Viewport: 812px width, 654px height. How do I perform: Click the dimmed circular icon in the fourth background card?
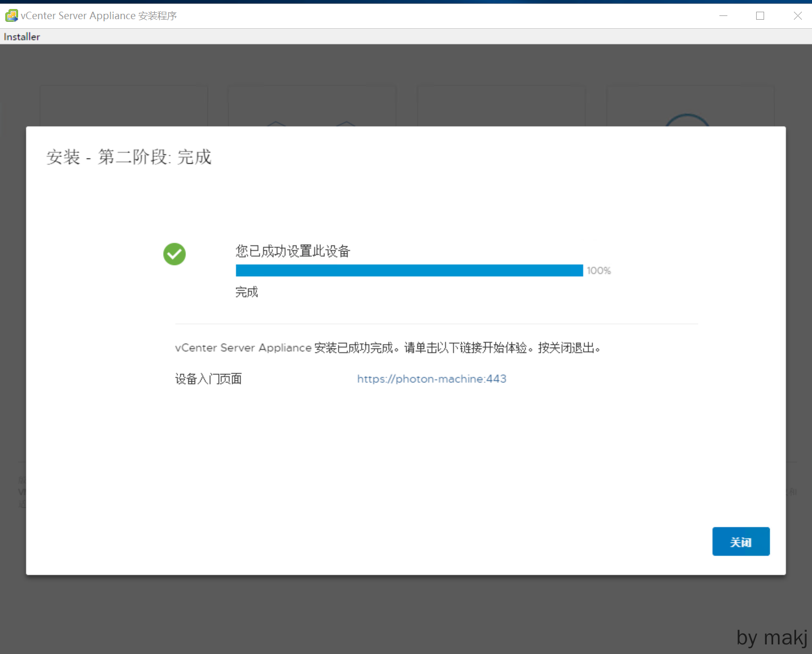coord(687,120)
